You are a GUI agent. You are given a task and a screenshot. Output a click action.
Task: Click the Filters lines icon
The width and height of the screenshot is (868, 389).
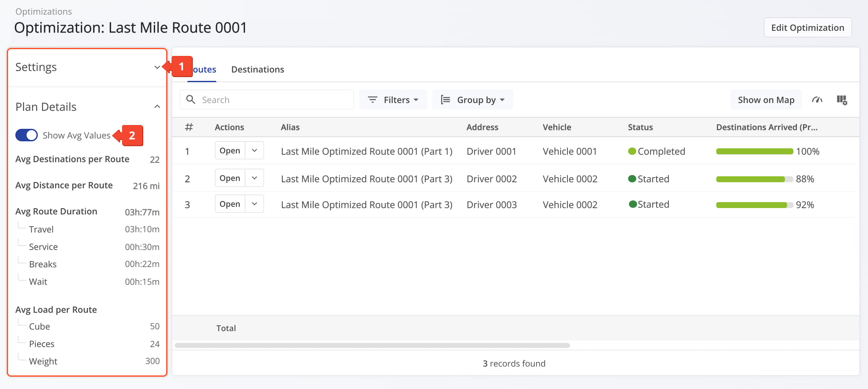pyautogui.click(x=373, y=100)
